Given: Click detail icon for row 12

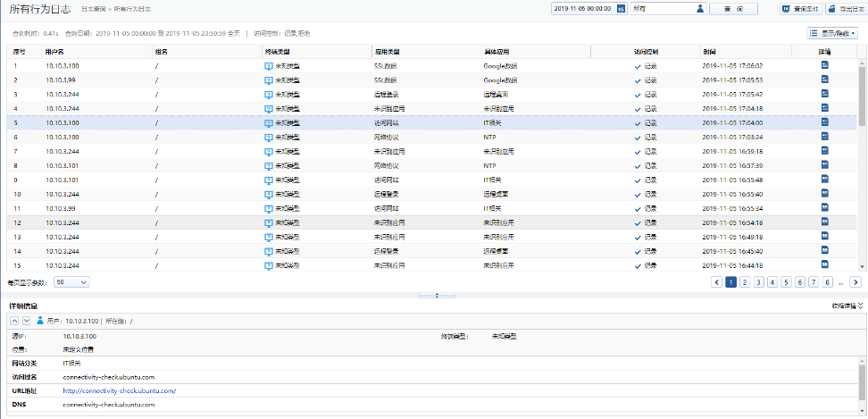Looking at the screenshot, I should [824, 222].
